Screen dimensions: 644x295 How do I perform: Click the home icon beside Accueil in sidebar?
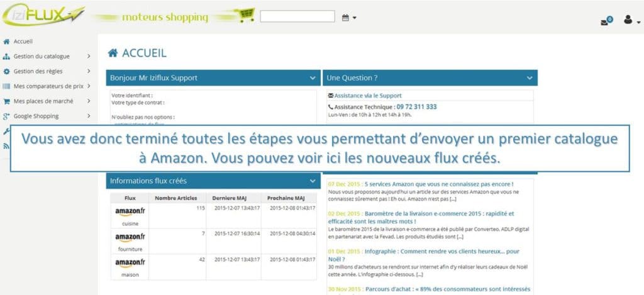coord(6,42)
